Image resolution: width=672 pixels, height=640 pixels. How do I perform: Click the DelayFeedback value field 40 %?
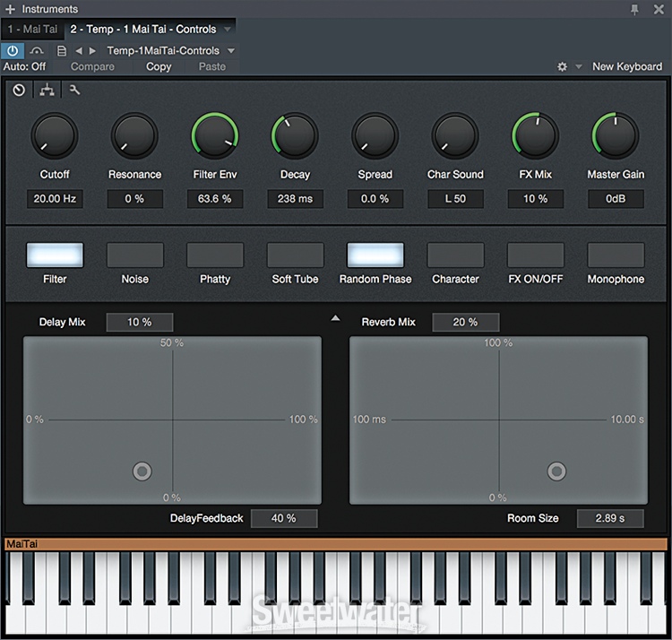click(284, 519)
